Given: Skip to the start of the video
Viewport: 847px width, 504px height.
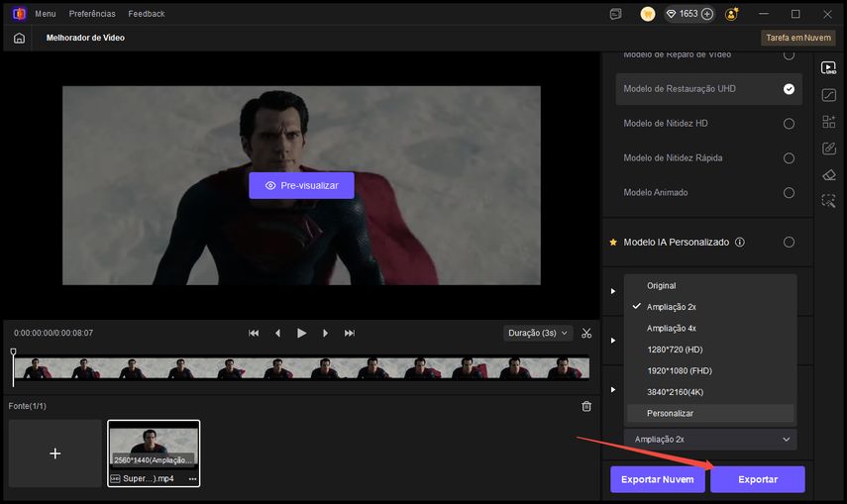Looking at the screenshot, I should coord(254,333).
